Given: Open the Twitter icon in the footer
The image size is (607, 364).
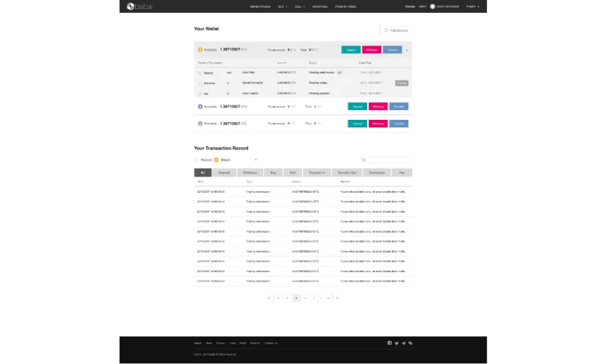Looking at the screenshot, I should click(x=396, y=343).
